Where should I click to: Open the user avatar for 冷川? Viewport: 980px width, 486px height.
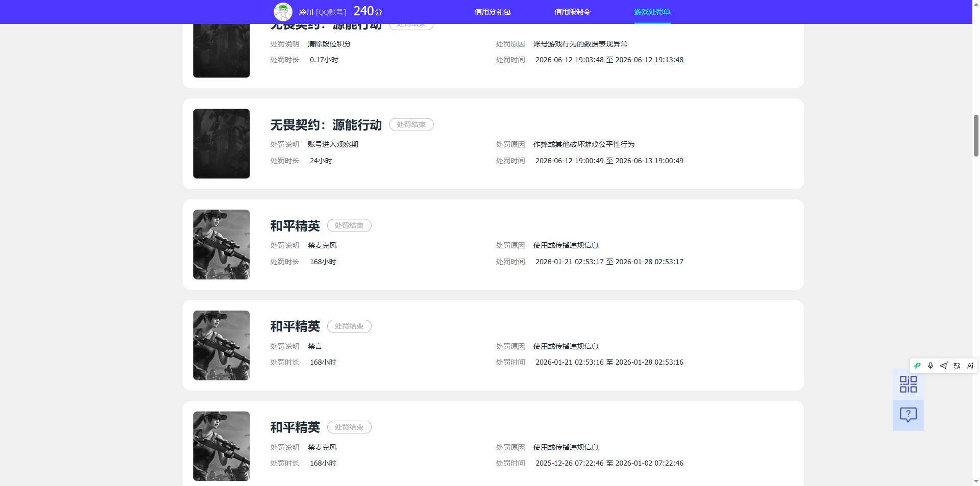pyautogui.click(x=283, y=12)
